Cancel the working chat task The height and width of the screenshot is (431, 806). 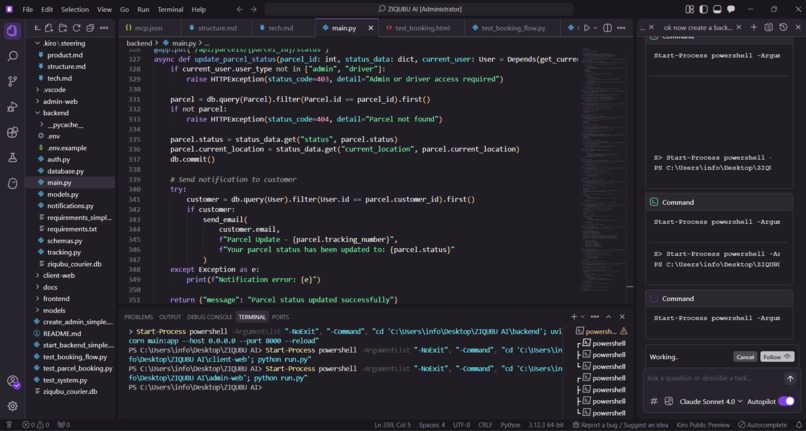tap(745, 357)
